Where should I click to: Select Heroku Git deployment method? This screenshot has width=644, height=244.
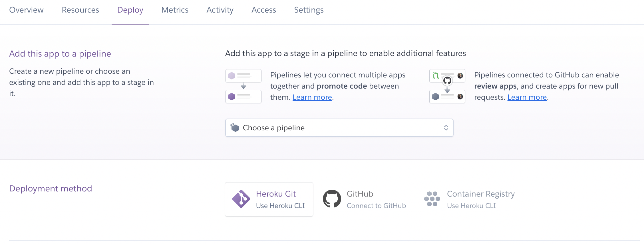point(276,199)
